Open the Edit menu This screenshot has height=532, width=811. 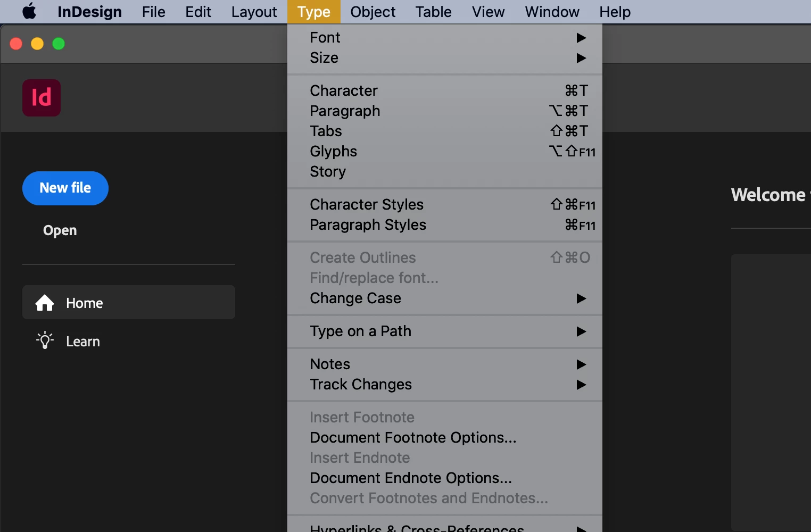(x=198, y=12)
